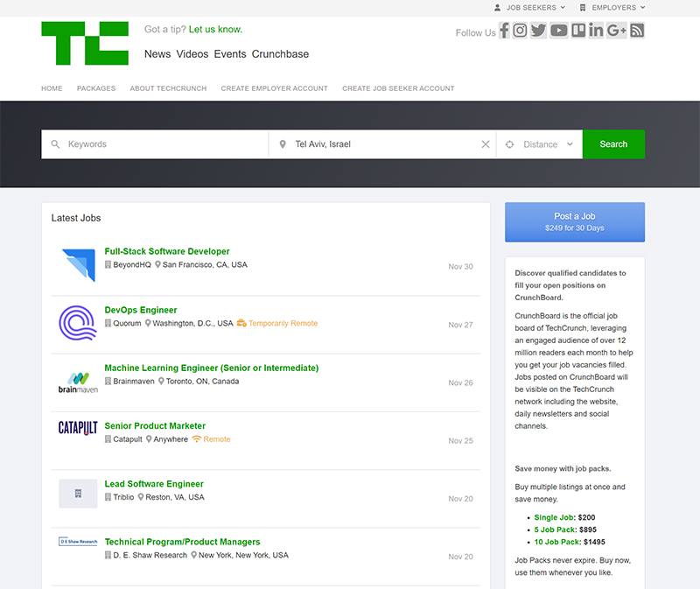Screen dimensions: 700x589
Task: Visit the Twitter social icon
Action: pyautogui.click(x=538, y=31)
